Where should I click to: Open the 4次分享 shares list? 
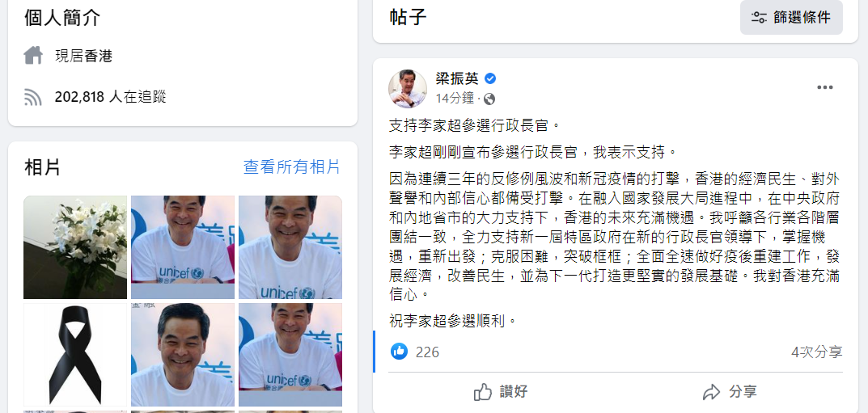point(816,352)
